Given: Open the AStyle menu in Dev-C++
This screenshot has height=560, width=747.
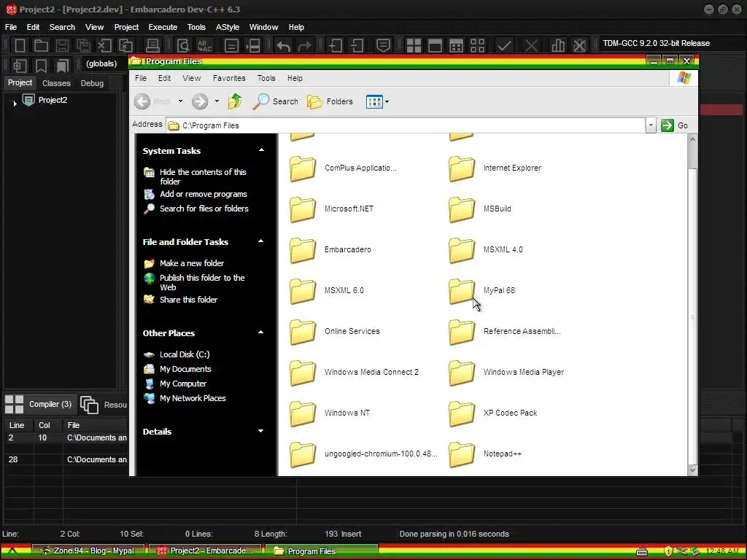Looking at the screenshot, I should tap(228, 27).
